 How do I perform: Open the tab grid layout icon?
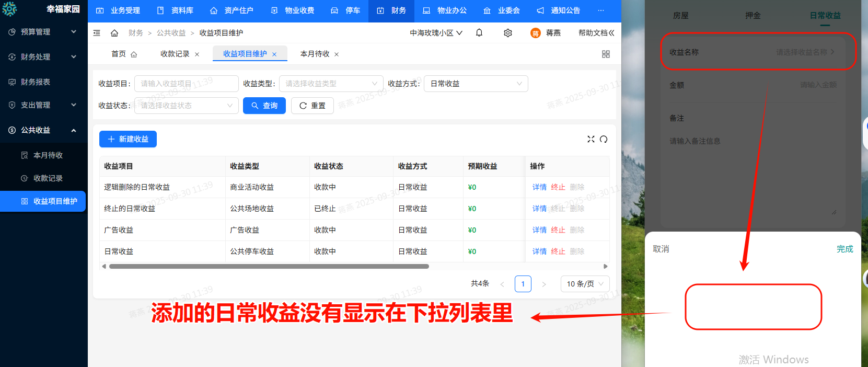click(x=606, y=54)
